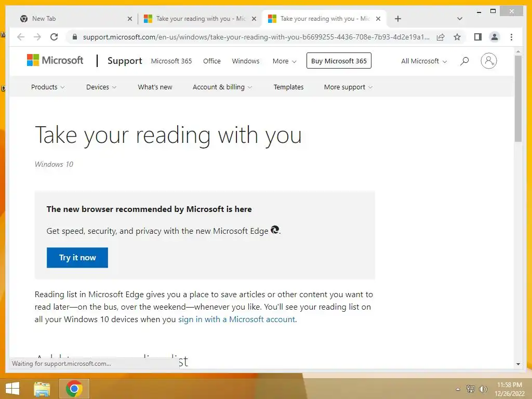
Task: Bookmark this tab with the star icon
Action: pyautogui.click(x=457, y=37)
